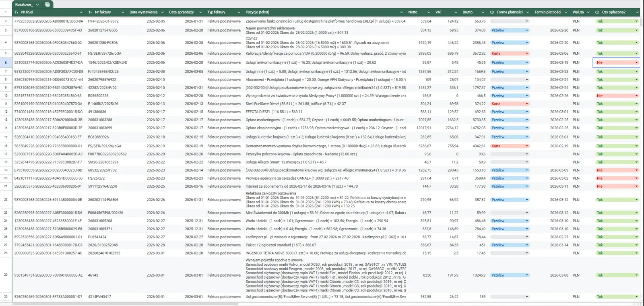Open empty payment chip for invoice FV-P-2026-01-9872
This screenshot has width=644, height=306.
pyautogui.click(x=510, y=21)
